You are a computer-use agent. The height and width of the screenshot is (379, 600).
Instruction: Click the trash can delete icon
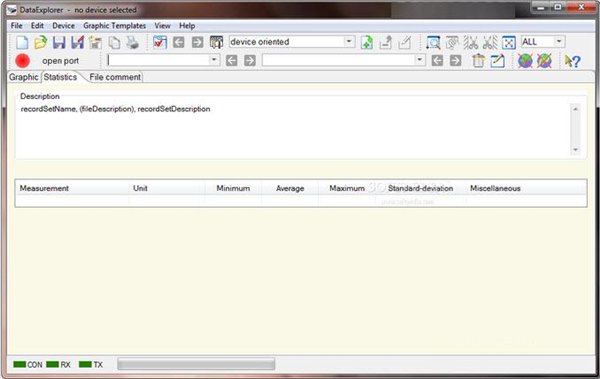pyautogui.click(x=478, y=60)
